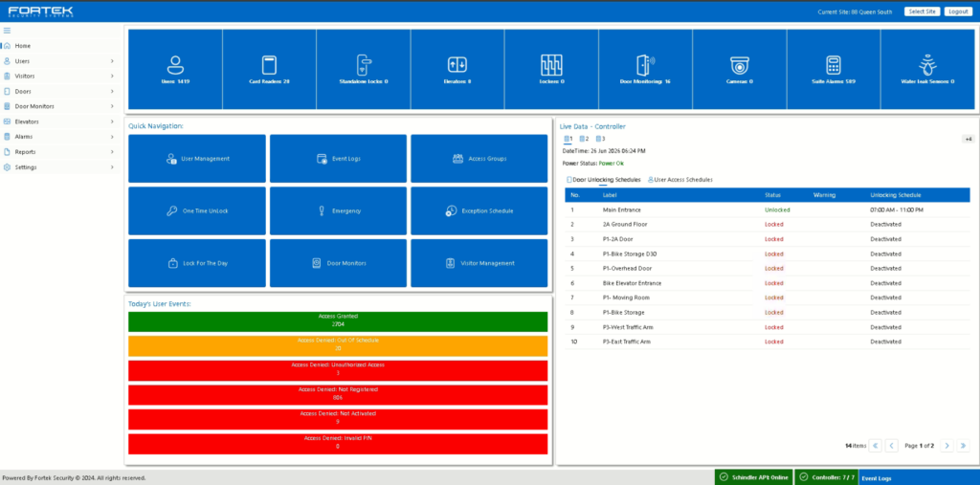The height and width of the screenshot is (485, 980).
Task: Expand the Settings sidebar chevron
Action: (x=112, y=167)
